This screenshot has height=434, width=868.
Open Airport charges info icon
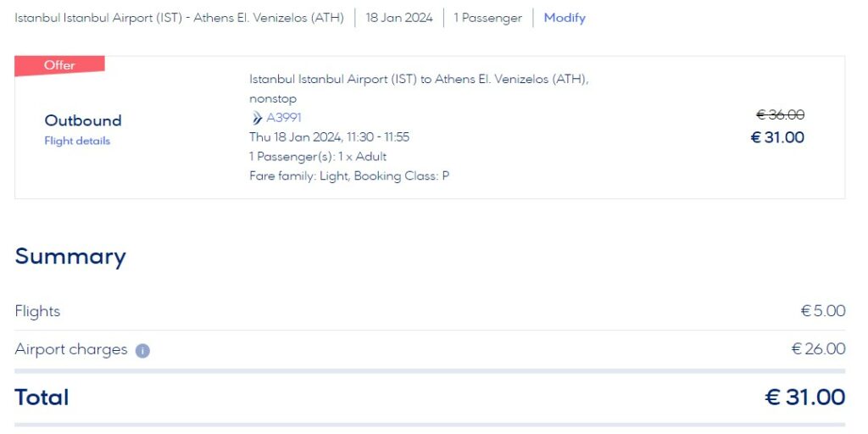(x=142, y=350)
